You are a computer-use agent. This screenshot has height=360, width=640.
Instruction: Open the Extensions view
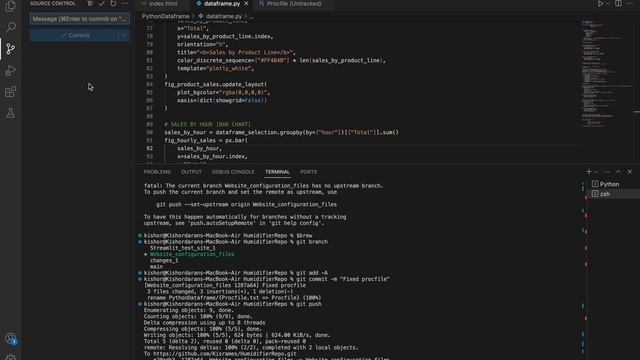(x=11, y=92)
